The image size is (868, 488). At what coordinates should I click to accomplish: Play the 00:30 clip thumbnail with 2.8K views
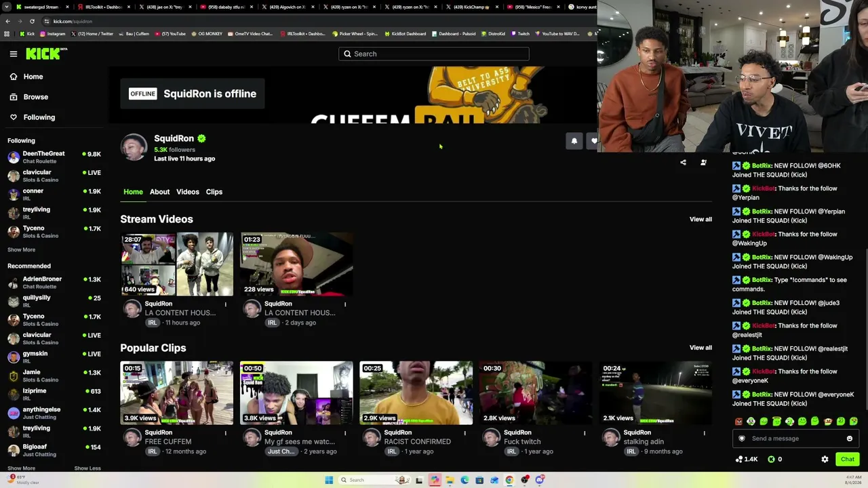point(536,393)
